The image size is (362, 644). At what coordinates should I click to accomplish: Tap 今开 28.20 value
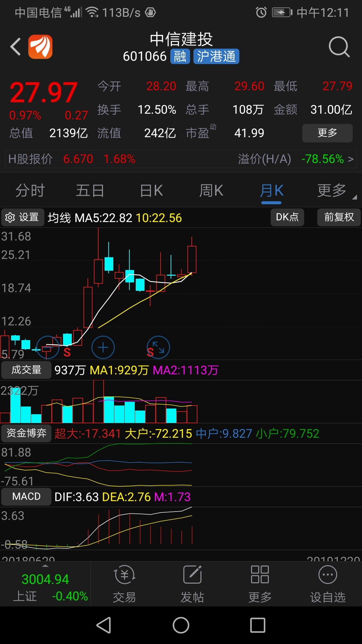tap(161, 86)
